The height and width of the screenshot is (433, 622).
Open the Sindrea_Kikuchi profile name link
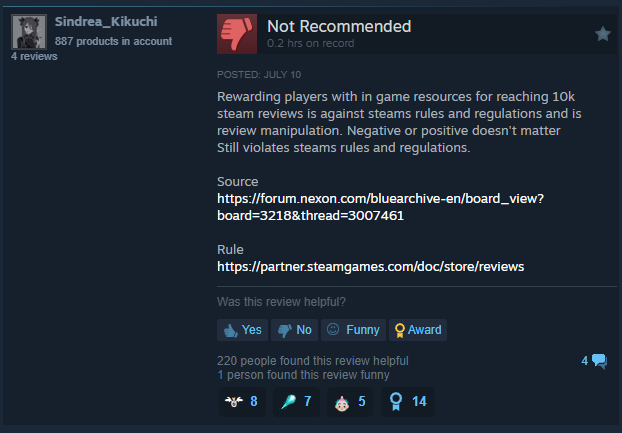(106, 21)
